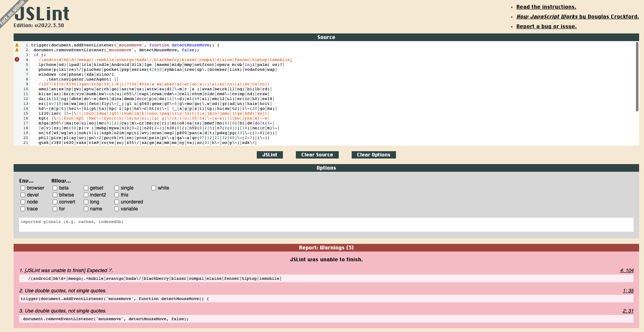
Task: Click the "4: 104" warning location link
Action: (x=627, y=270)
